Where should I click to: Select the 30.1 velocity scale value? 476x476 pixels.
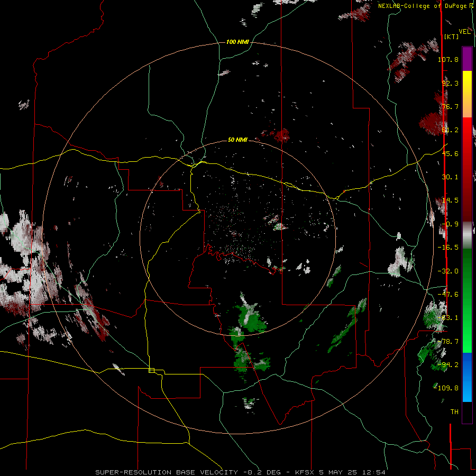coord(450,177)
